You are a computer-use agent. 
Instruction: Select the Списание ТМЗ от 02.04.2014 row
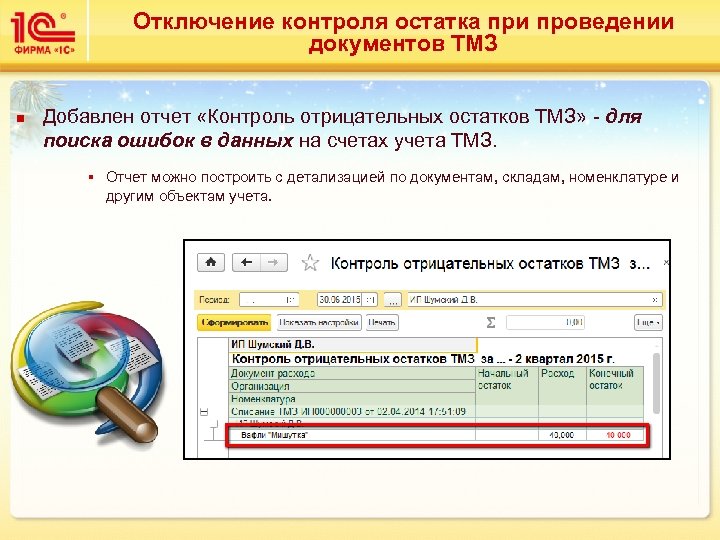click(352, 411)
